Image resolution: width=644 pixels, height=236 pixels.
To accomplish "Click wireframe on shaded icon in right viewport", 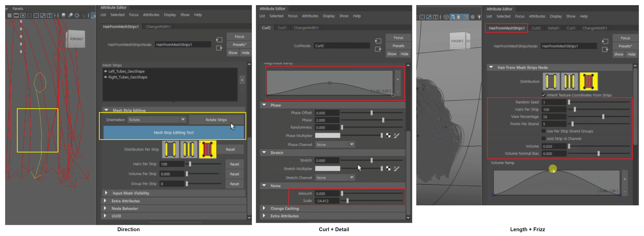I will pos(466,17).
